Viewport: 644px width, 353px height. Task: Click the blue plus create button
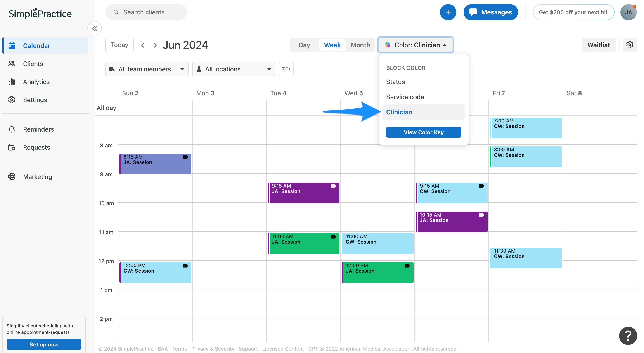448,12
